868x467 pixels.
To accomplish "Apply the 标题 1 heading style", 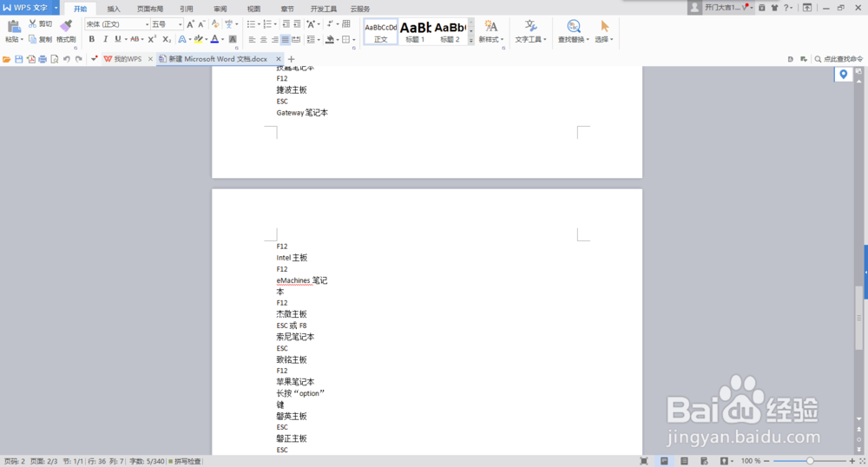I will coord(415,31).
